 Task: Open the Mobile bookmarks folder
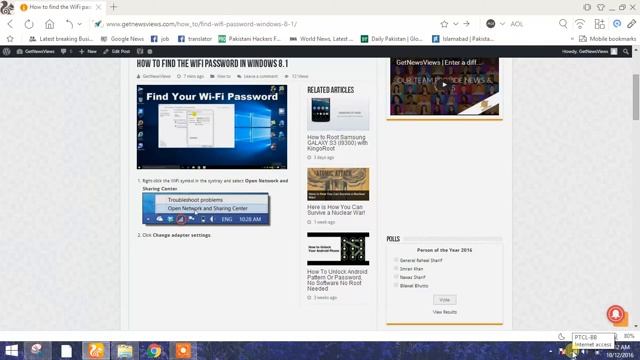point(607,39)
